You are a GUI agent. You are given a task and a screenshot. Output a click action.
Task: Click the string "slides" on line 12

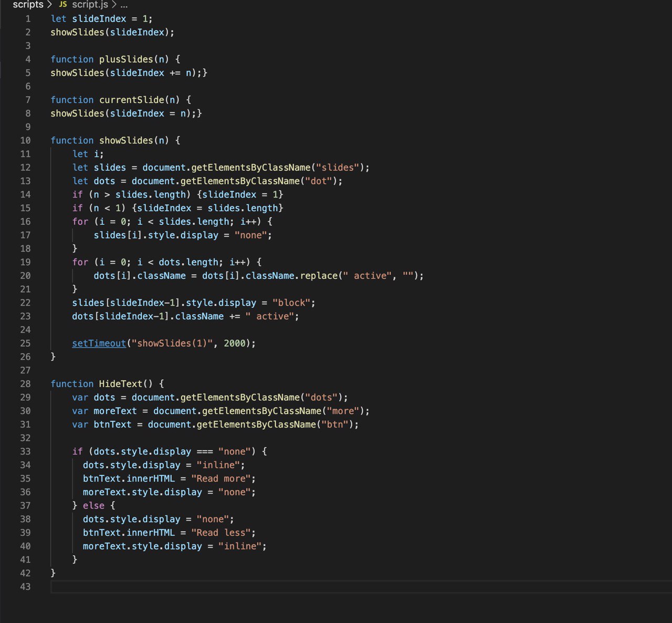coord(338,167)
